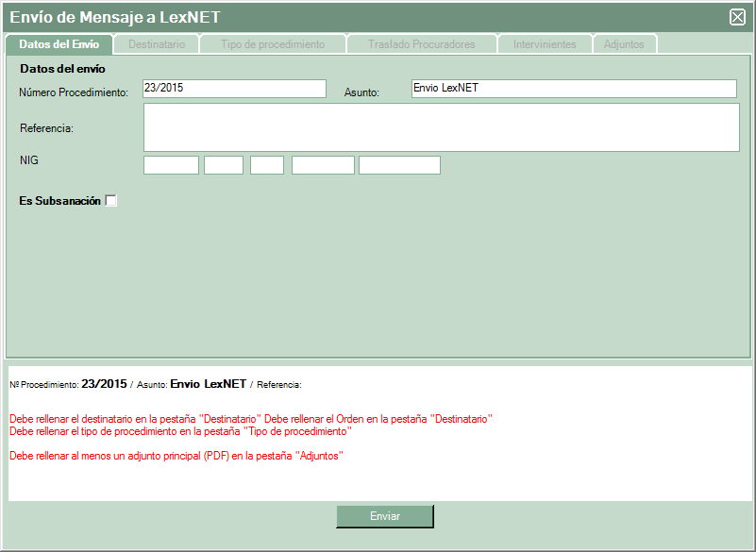Focus the third NIG input box
The width and height of the screenshot is (756, 552).
point(267,165)
